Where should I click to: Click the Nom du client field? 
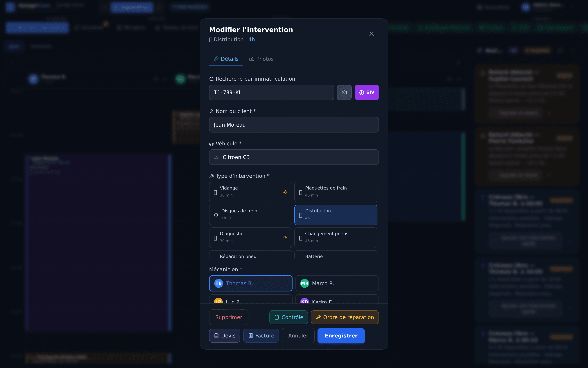[294, 125]
